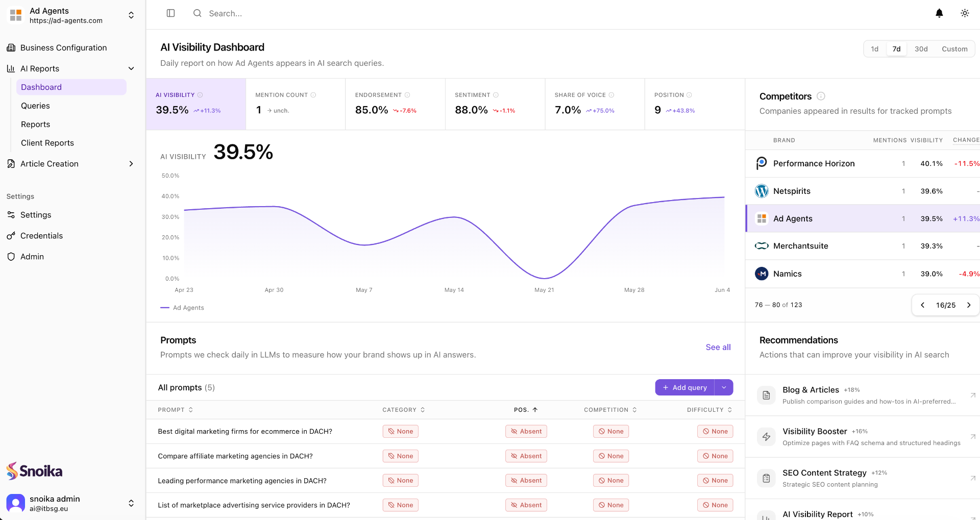Click the See all prompts link

click(x=718, y=347)
